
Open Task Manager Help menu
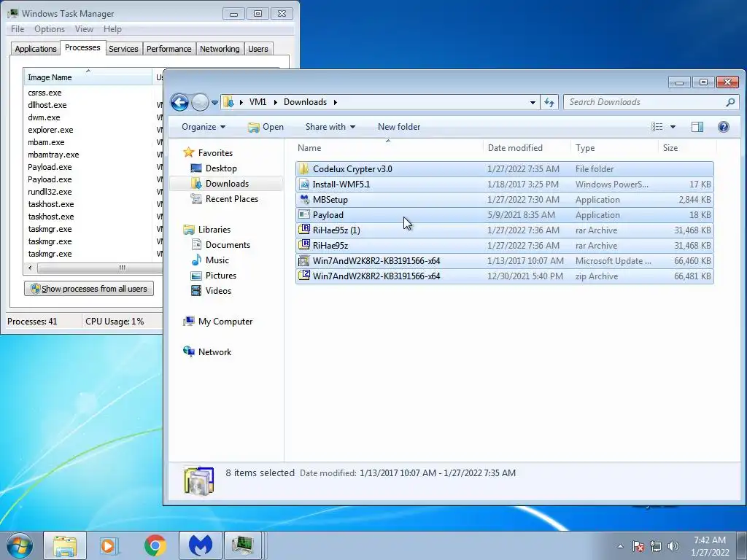click(x=112, y=29)
